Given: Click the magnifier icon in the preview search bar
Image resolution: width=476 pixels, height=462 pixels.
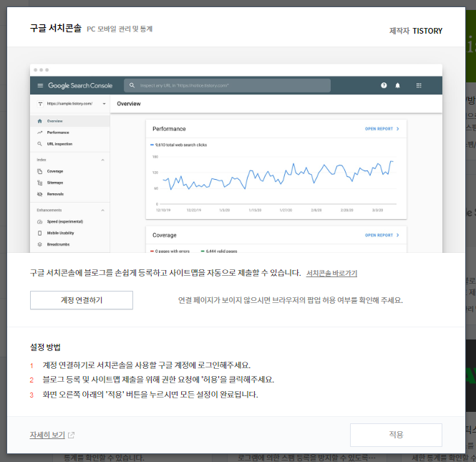Looking at the screenshot, I should click(x=132, y=85).
